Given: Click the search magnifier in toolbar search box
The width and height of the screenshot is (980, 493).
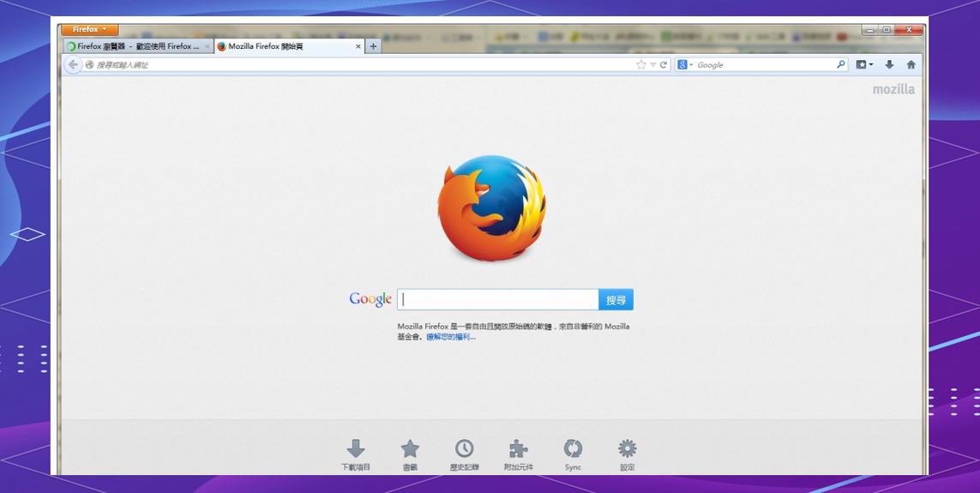Looking at the screenshot, I should pos(841,65).
